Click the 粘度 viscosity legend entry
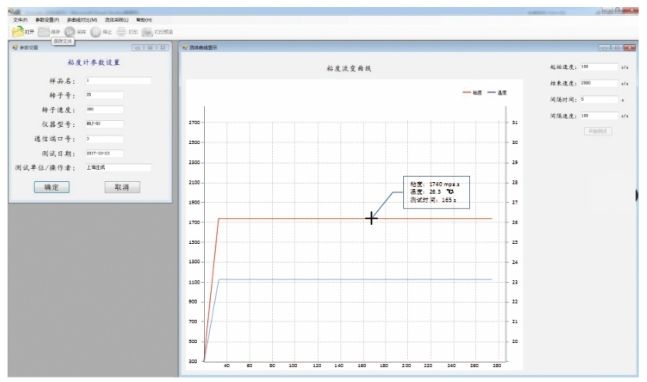This screenshot has height=382, width=647. coord(472,93)
